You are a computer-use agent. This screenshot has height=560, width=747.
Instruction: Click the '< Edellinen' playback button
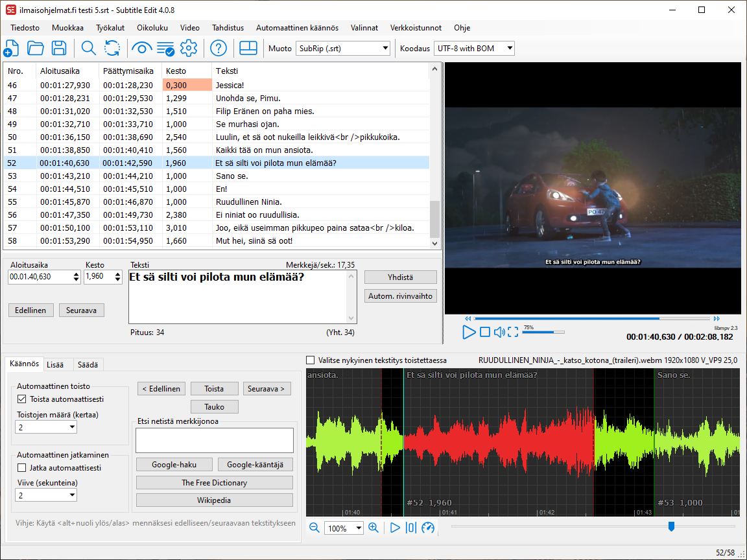pyautogui.click(x=161, y=389)
